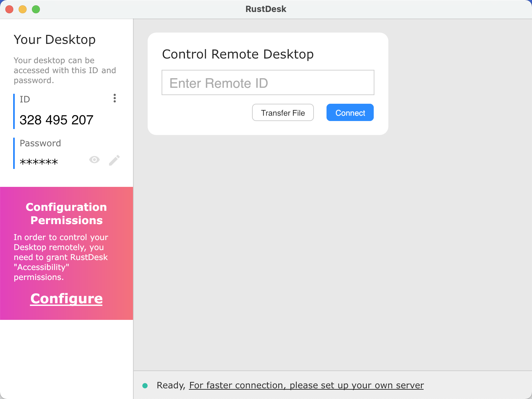Click the Configuration Permissions panel heading
Viewport: 532px width, 399px height.
coord(66,213)
